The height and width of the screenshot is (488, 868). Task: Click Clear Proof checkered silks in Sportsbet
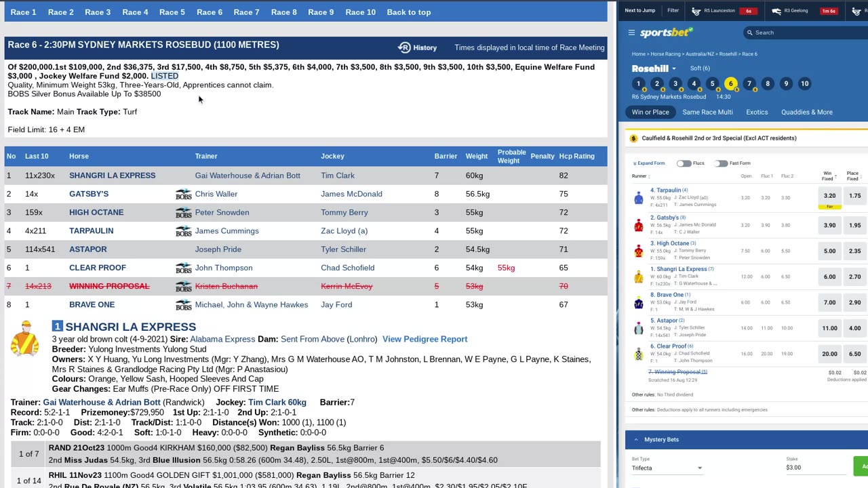coord(638,354)
